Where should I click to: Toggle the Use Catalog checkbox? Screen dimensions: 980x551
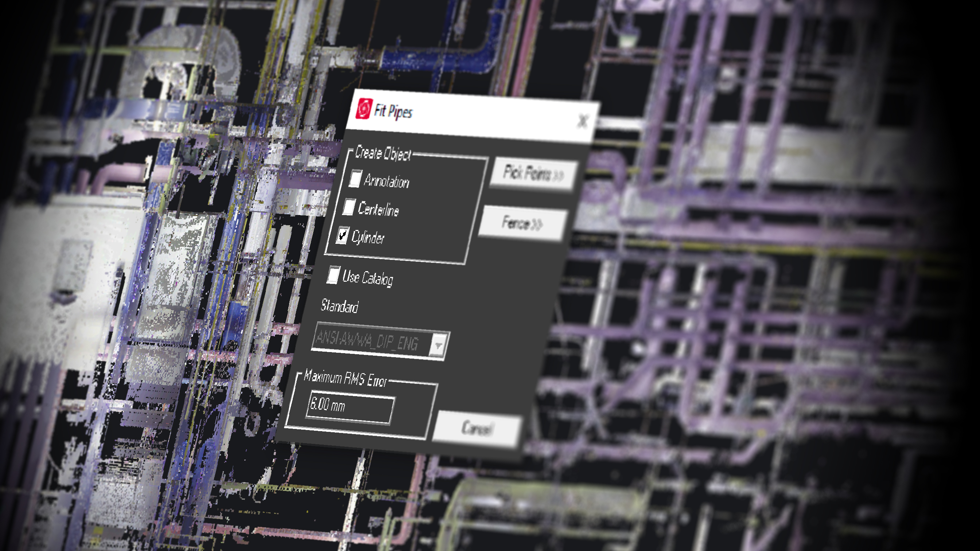pyautogui.click(x=333, y=274)
